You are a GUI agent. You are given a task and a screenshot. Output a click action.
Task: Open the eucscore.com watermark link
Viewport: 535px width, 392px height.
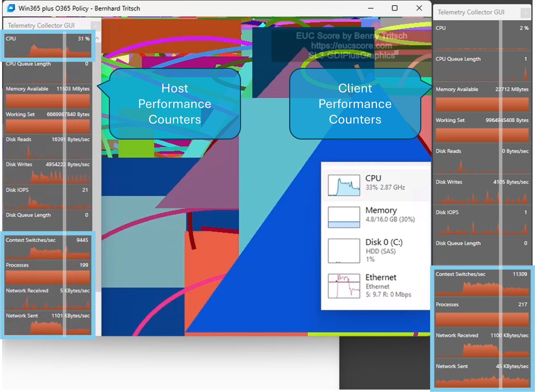pyautogui.click(x=351, y=45)
